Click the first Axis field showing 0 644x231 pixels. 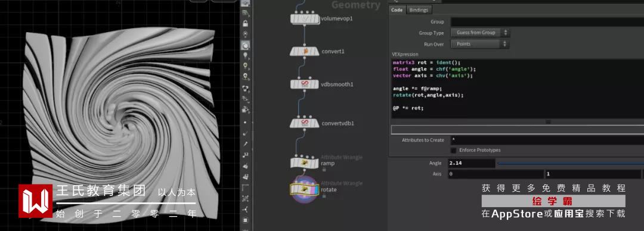(496, 174)
